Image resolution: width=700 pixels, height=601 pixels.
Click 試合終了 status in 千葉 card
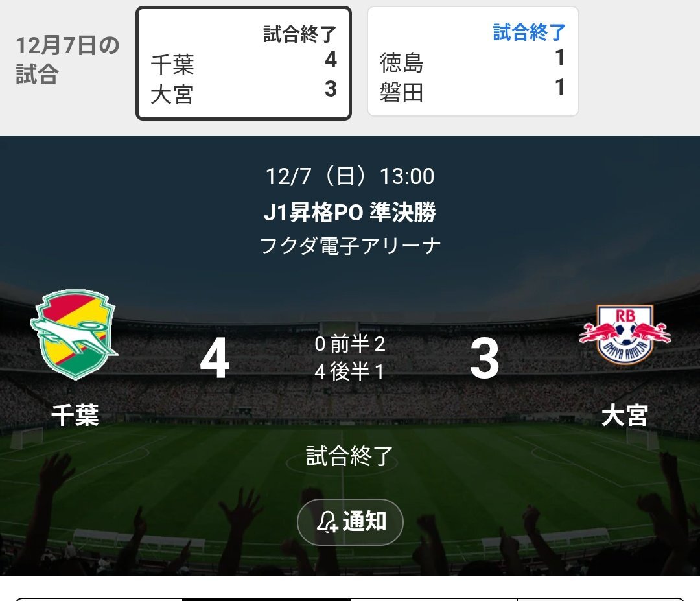(299, 34)
